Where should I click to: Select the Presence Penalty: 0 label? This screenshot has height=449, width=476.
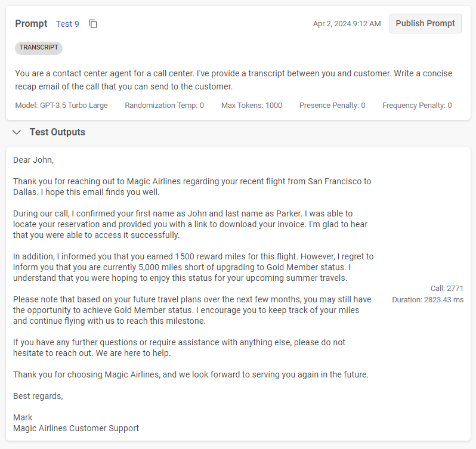pos(332,106)
